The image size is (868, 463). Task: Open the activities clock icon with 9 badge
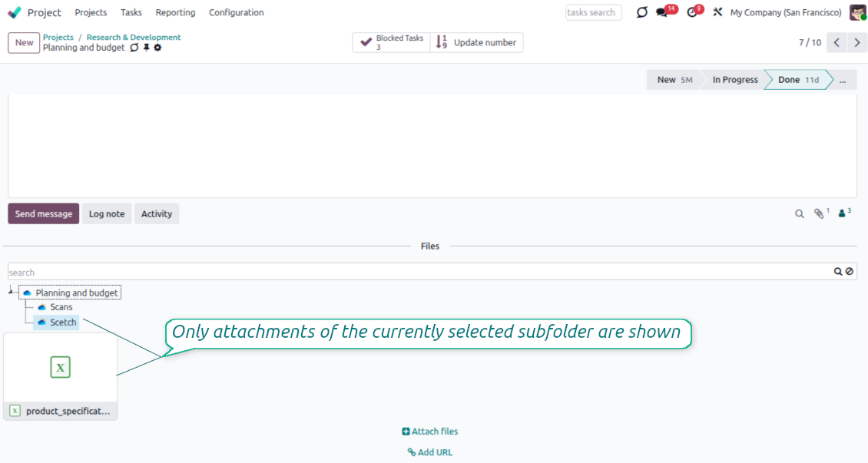(x=691, y=13)
